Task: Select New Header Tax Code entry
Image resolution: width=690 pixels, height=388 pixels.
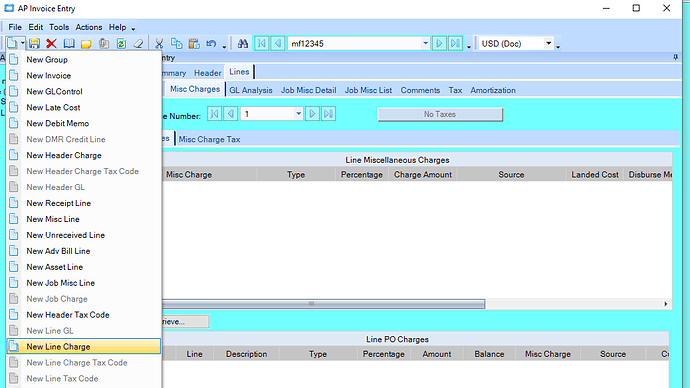Action: pos(84,315)
